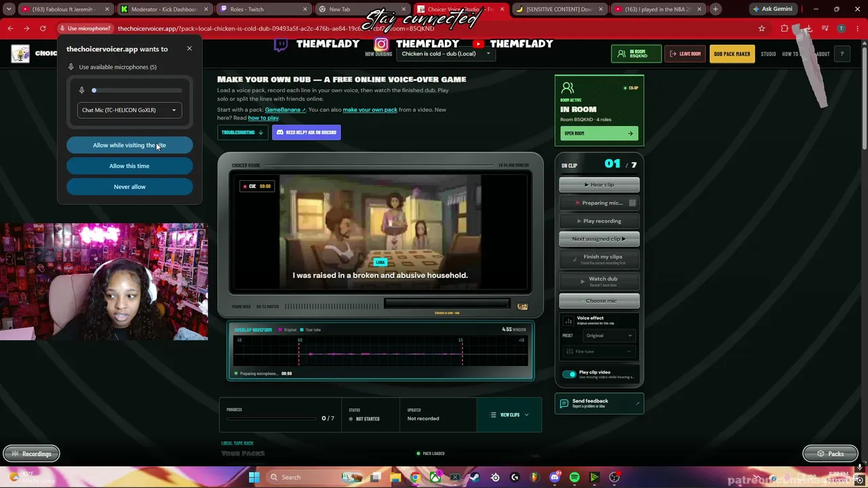Screen dimensions: 868x488
Task: Click the overlap waveform display
Action: pos(380,350)
